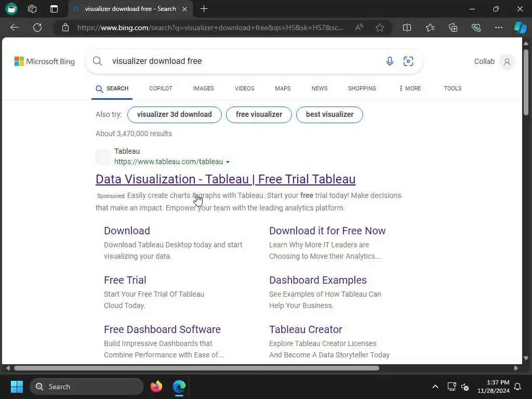Viewport: 532px width, 399px height.
Task: Click the browser profile icon at top left
Action: click(x=11, y=9)
